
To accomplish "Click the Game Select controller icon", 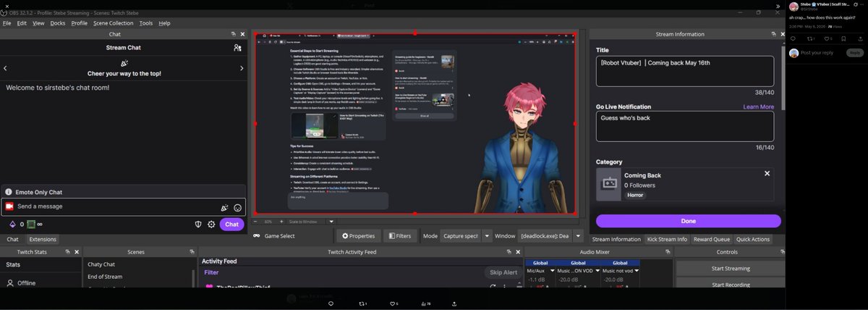I will click(257, 236).
